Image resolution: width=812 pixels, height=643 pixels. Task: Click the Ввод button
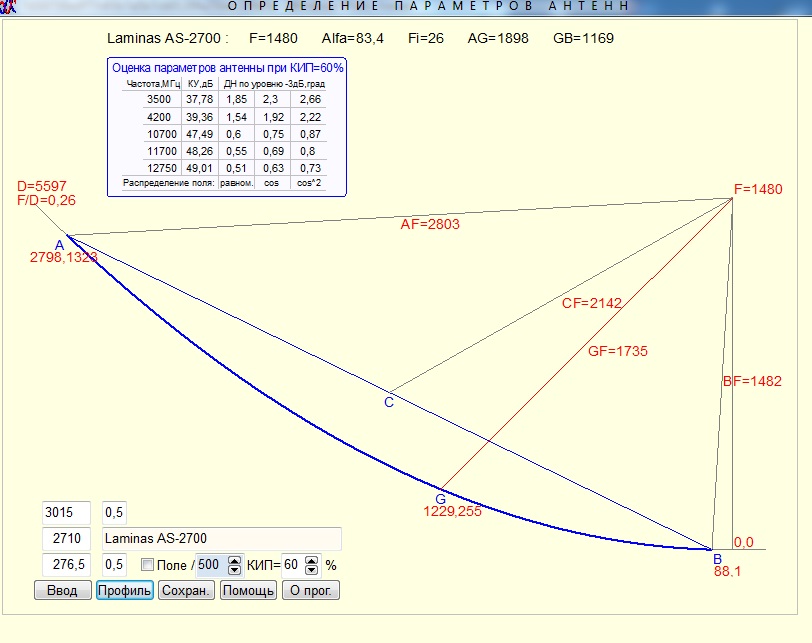(63, 590)
